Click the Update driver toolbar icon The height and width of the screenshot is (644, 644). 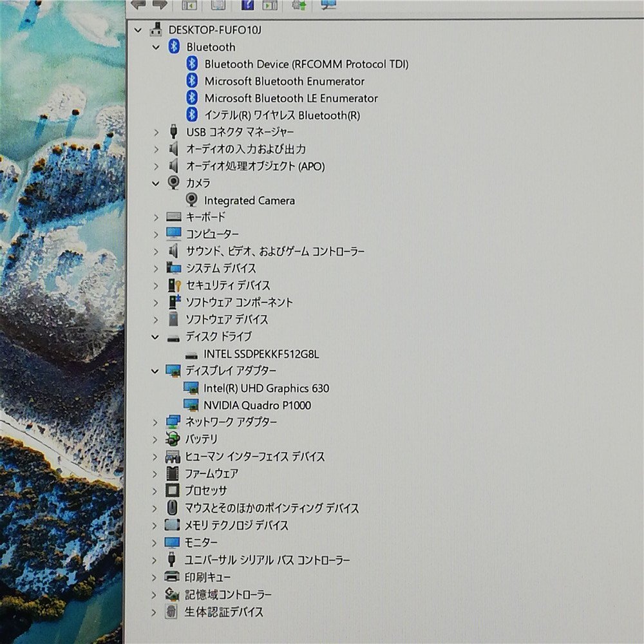[x=299, y=4]
